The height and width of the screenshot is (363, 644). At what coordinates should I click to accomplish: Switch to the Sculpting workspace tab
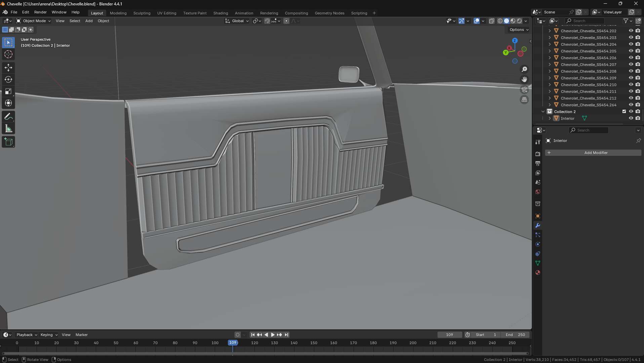[x=142, y=13]
